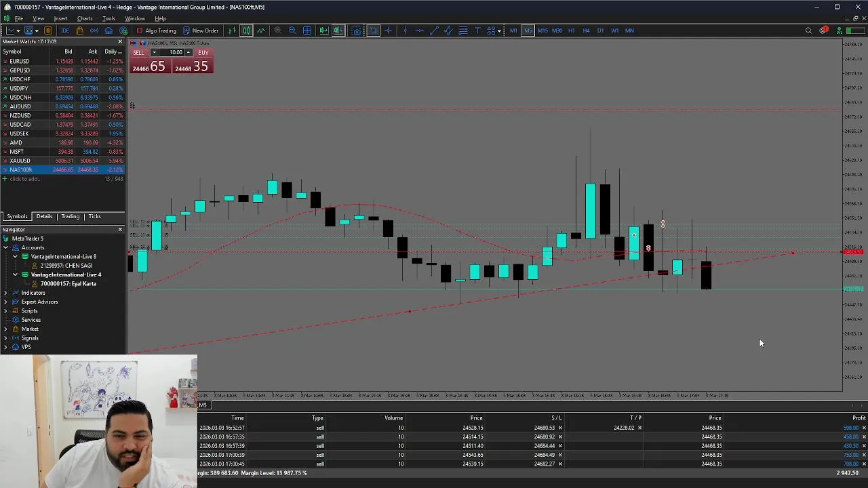Switch chart to candlesticks icon
Image resolution: width=868 pixels, height=488 pixels.
click(x=246, y=30)
